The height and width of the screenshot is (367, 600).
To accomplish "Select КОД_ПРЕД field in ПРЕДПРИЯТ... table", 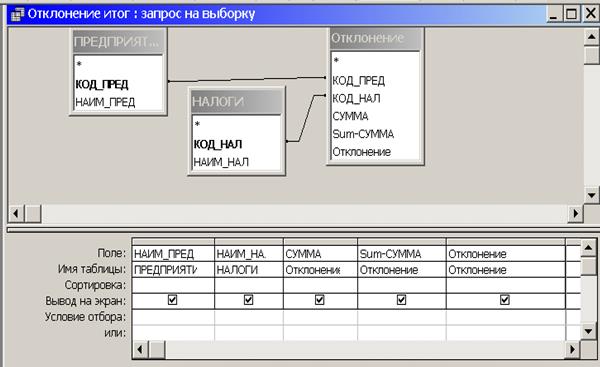I will pyautogui.click(x=101, y=84).
